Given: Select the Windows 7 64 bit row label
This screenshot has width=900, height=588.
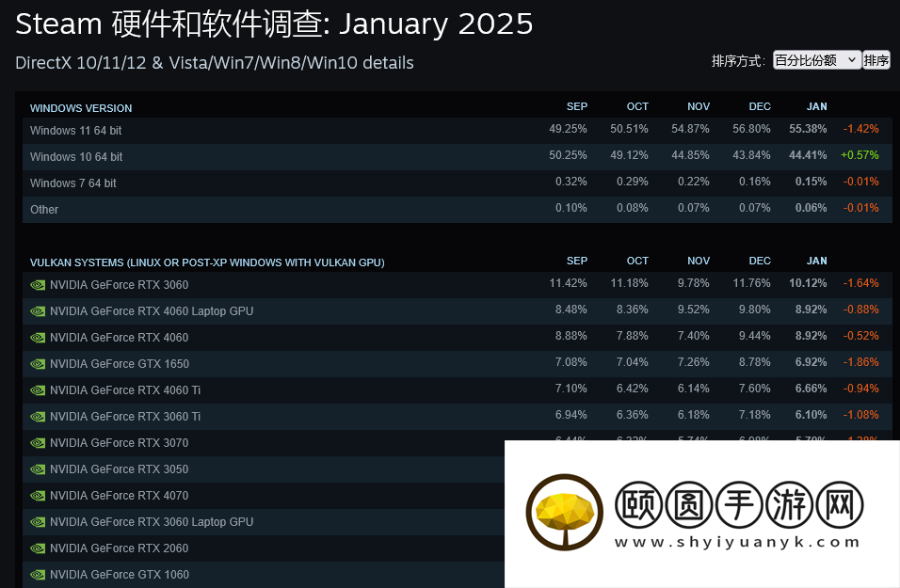Looking at the screenshot, I should [72, 183].
